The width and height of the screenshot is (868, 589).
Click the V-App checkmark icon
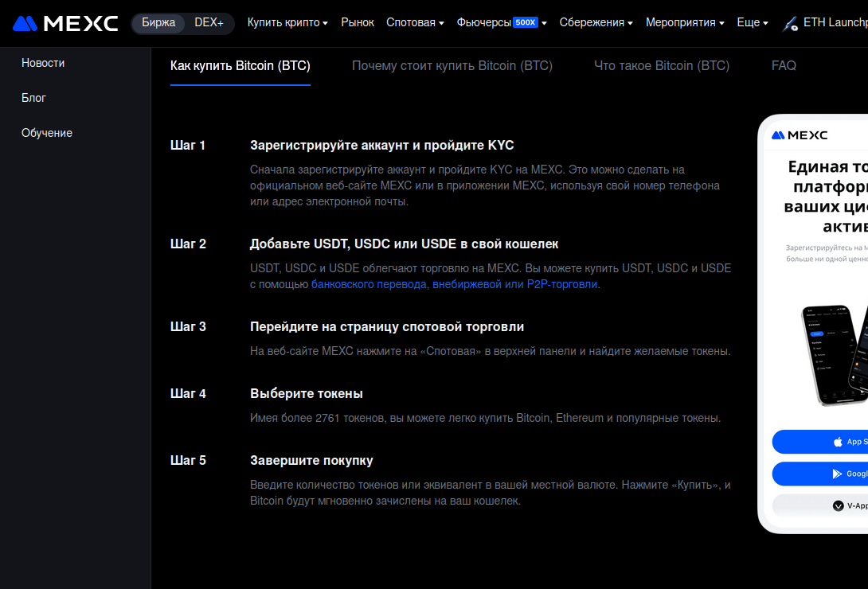(838, 505)
